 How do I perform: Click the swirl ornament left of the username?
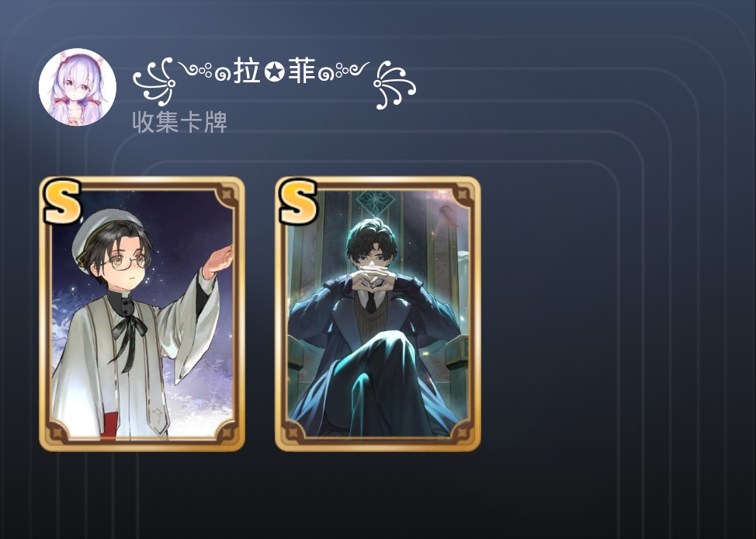click(154, 82)
